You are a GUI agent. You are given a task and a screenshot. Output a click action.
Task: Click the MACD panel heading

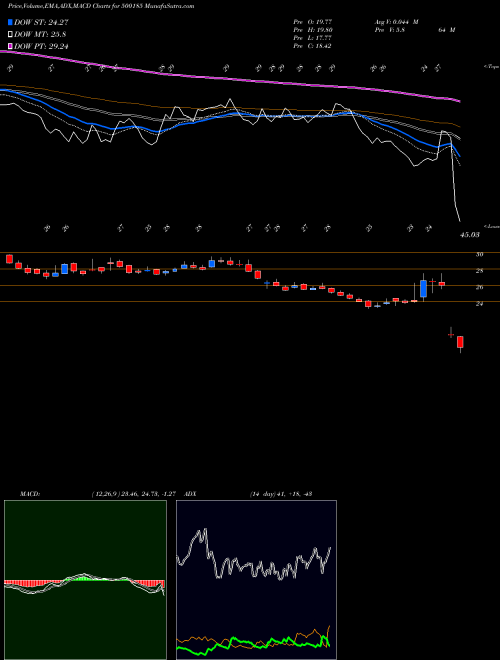click(30, 494)
